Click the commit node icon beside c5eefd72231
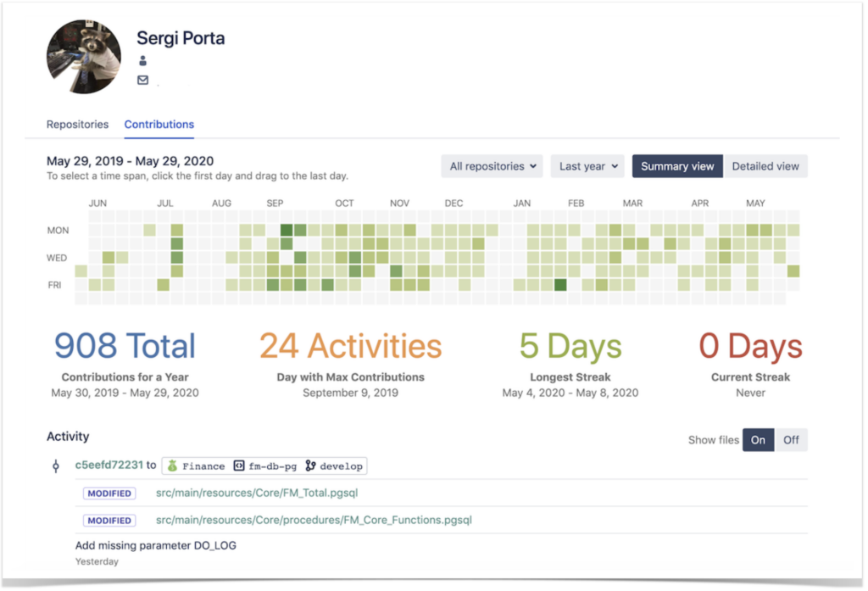 point(56,465)
